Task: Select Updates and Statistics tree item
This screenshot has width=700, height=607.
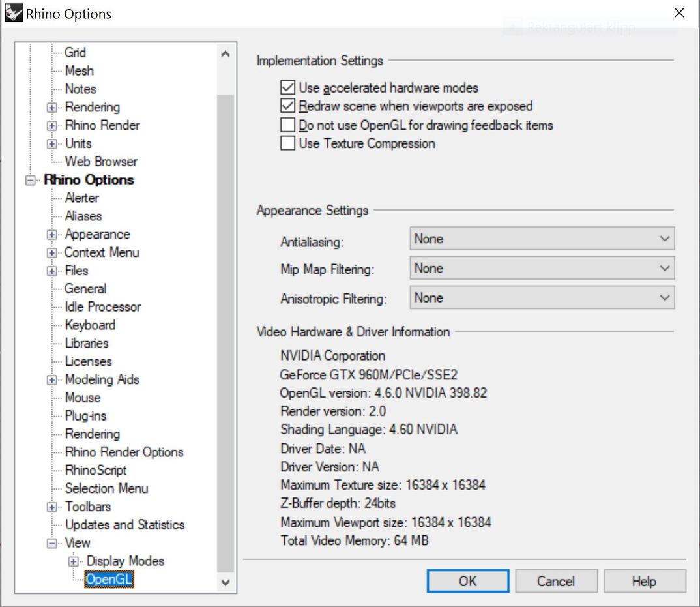Action: 124,524
